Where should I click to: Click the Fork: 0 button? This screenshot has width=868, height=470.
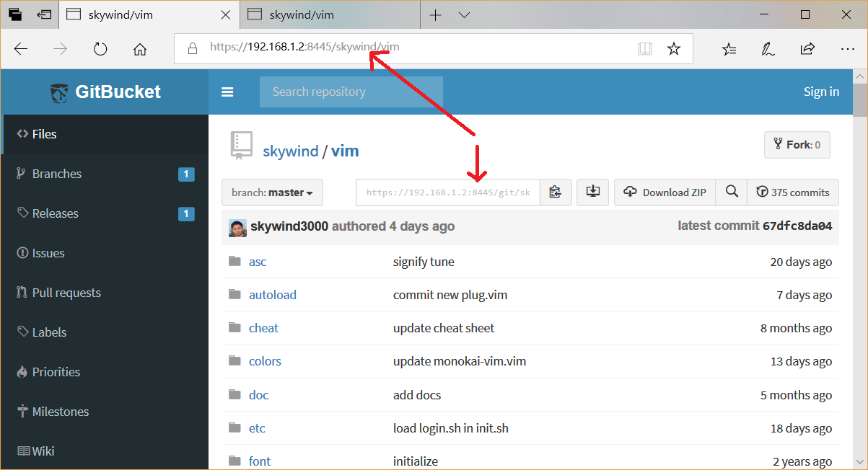(x=797, y=144)
